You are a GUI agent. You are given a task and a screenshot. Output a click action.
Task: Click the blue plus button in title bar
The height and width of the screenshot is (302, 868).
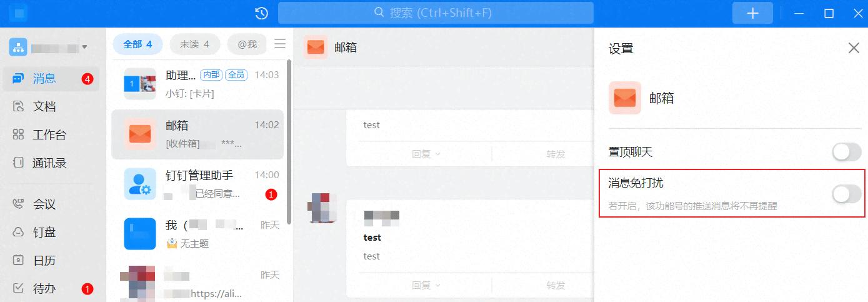point(752,13)
